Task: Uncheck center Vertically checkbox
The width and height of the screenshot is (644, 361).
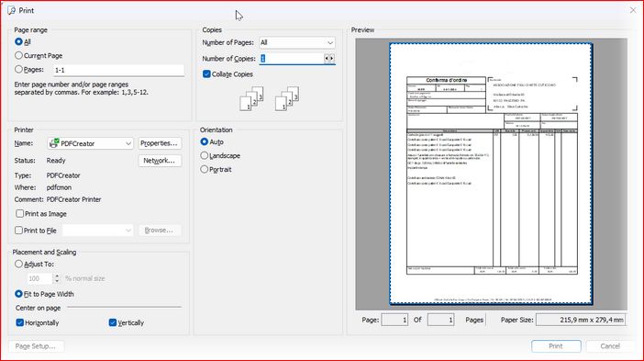Action: click(x=113, y=322)
